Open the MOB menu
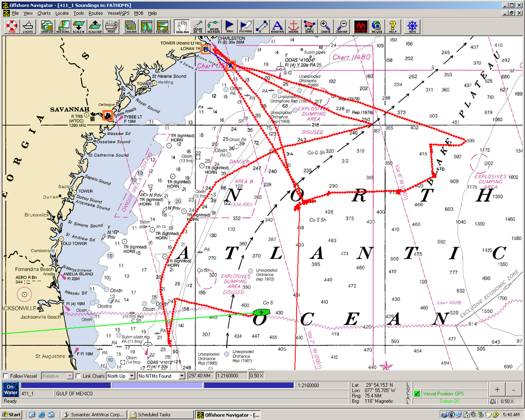 138,13
